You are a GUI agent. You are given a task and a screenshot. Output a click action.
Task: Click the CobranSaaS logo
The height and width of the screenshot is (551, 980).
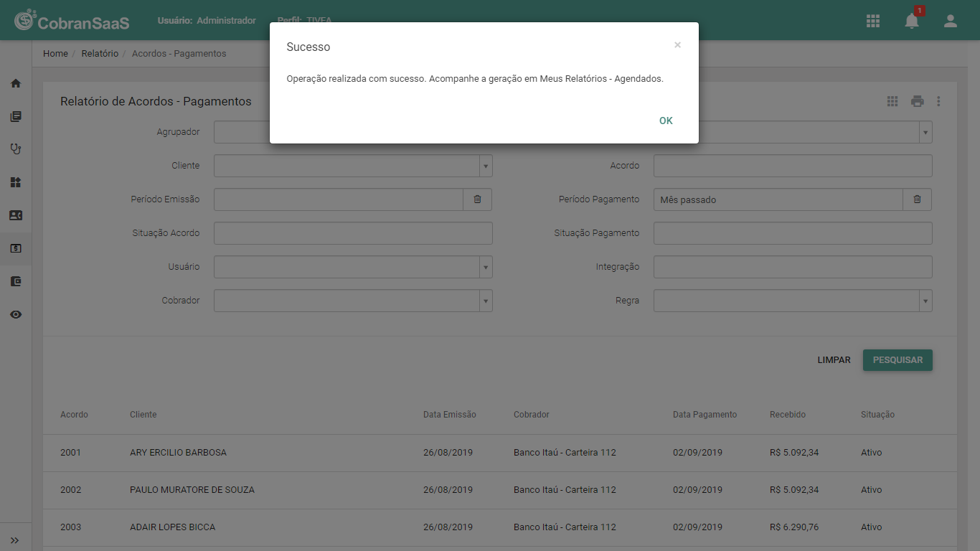[72, 21]
